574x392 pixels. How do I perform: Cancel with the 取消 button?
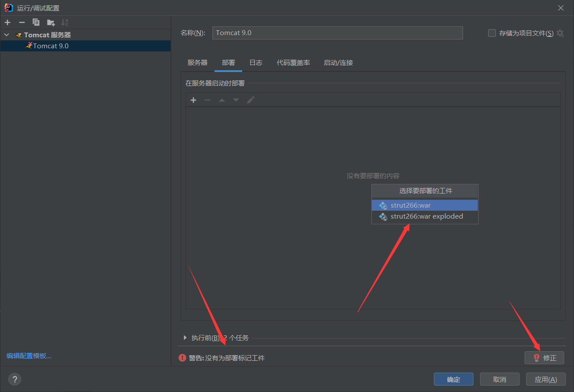(x=500, y=379)
